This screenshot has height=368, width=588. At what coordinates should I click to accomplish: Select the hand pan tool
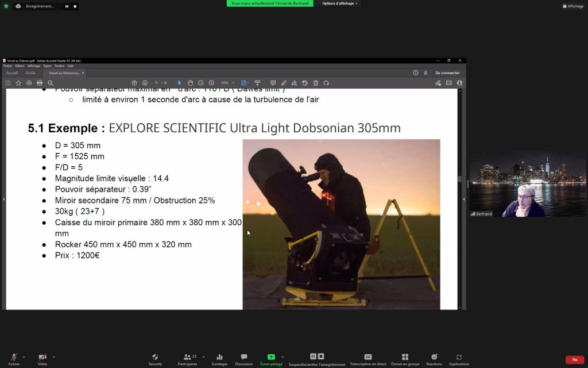[190, 83]
